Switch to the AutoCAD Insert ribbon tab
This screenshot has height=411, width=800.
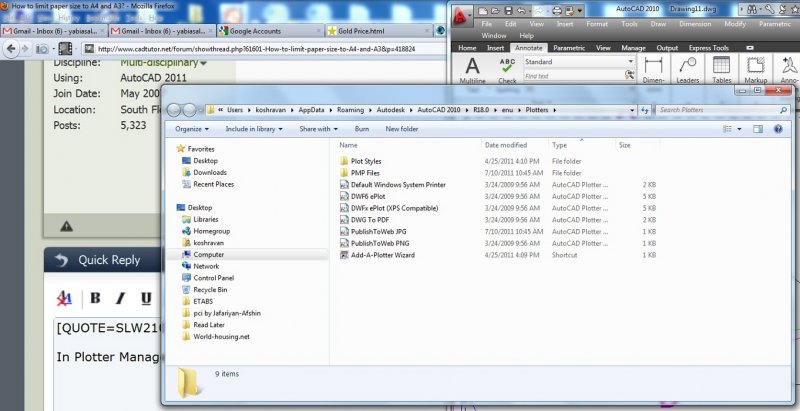[495, 48]
